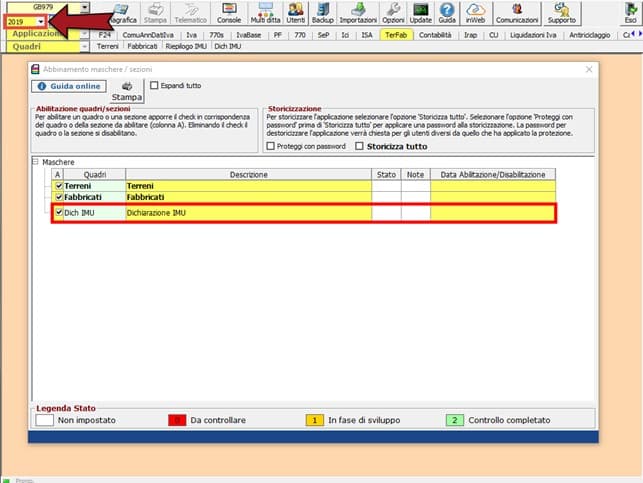Open the 2019 year dropdown
The image size is (643, 483).
(41, 22)
